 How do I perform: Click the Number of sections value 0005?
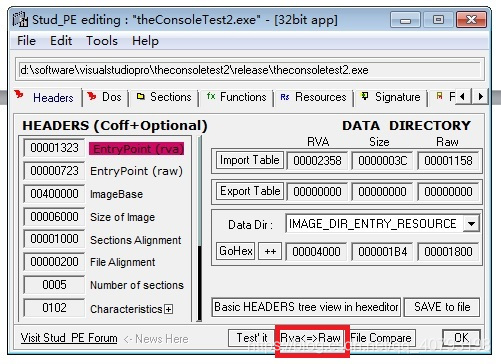54,285
